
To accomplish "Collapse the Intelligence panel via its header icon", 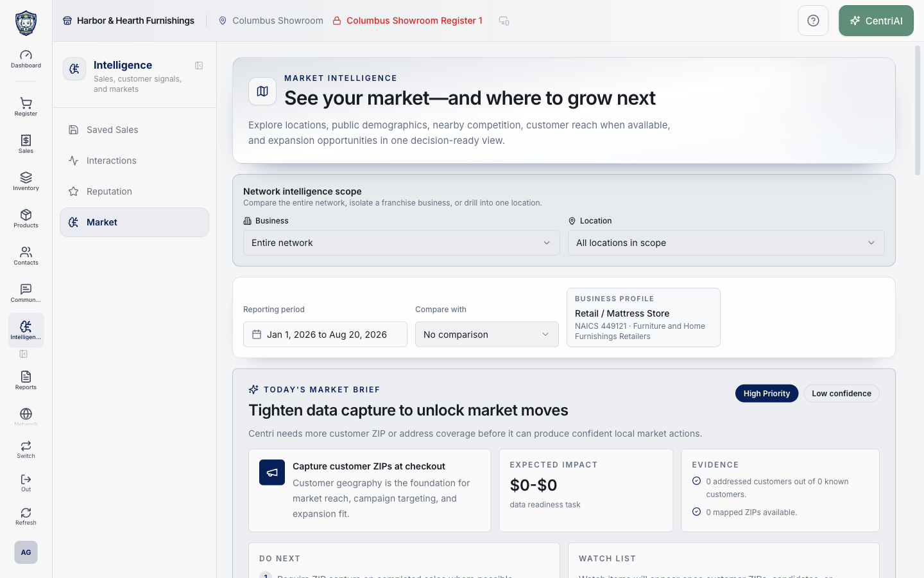I will 199,66.
